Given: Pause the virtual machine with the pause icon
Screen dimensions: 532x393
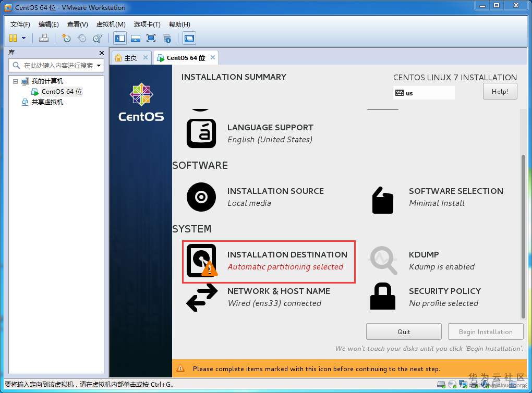Looking at the screenshot, I should (x=13, y=38).
